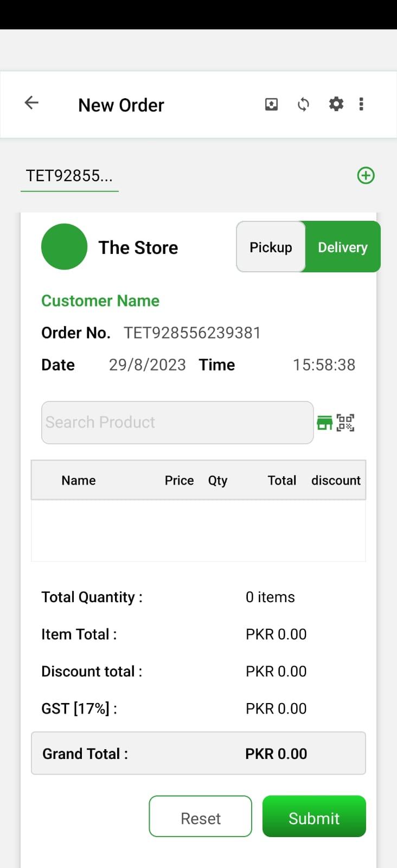Select the TET92855... order tab
Viewport: 397px width, 868px height.
[69, 176]
